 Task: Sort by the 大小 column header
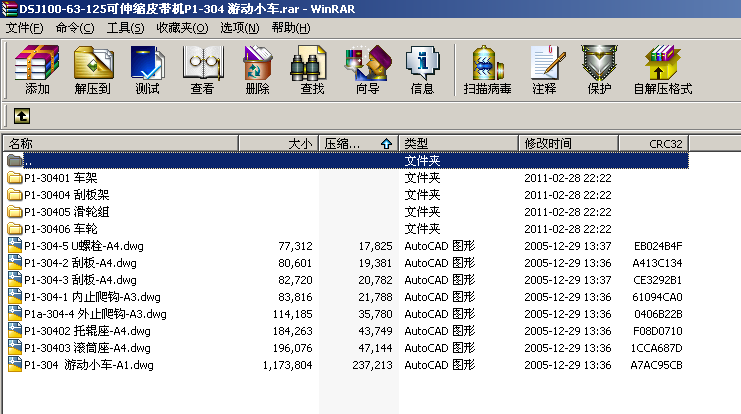278,143
